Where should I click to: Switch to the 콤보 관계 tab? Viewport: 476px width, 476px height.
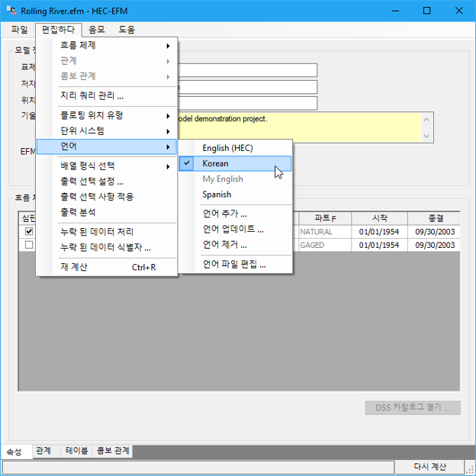pyautogui.click(x=113, y=451)
